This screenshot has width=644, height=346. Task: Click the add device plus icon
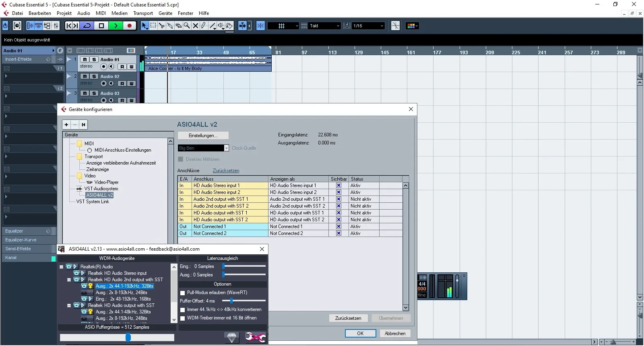click(x=66, y=125)
